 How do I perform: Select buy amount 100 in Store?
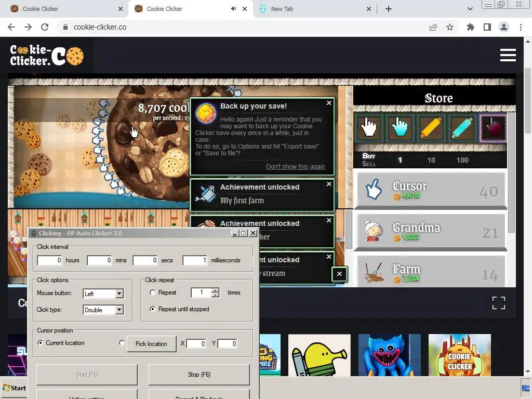[x=462, y=160]
